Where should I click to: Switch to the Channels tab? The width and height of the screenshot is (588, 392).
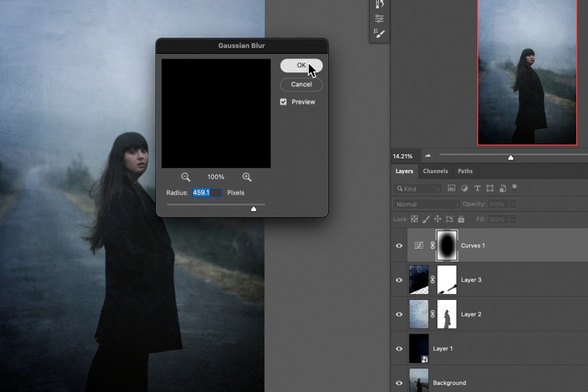coord(436,171)
